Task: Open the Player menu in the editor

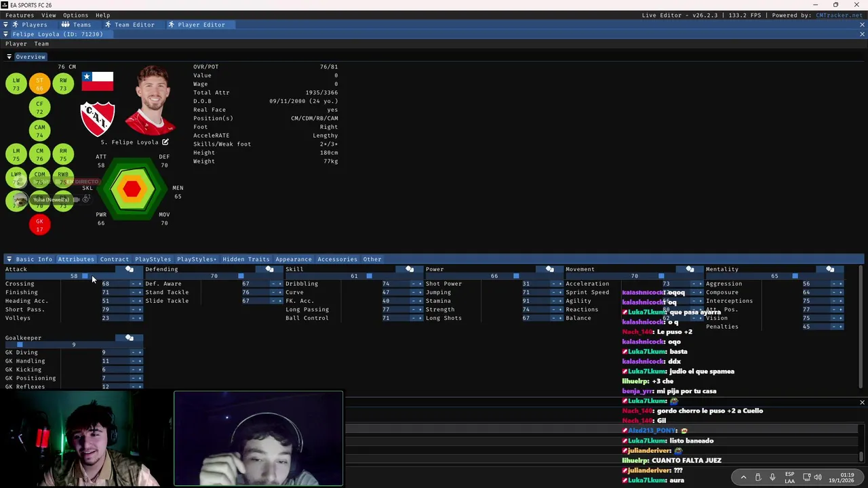Action: coord(16,43)
